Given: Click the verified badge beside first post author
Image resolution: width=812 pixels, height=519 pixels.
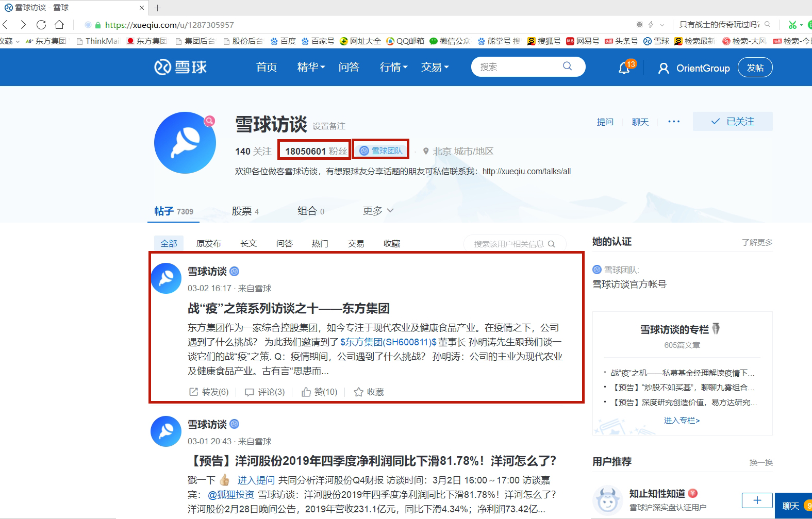Looking at the screenshot, I should (235, 271).
